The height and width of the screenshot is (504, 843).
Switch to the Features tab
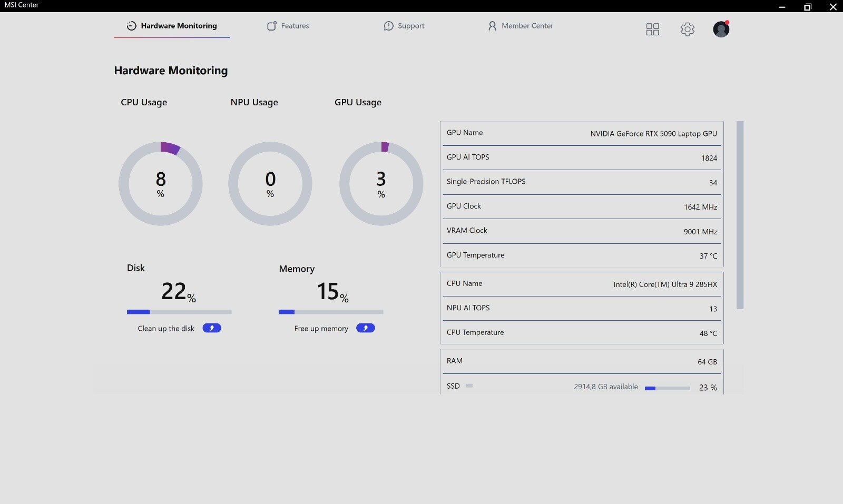click(x=288, y=26)
